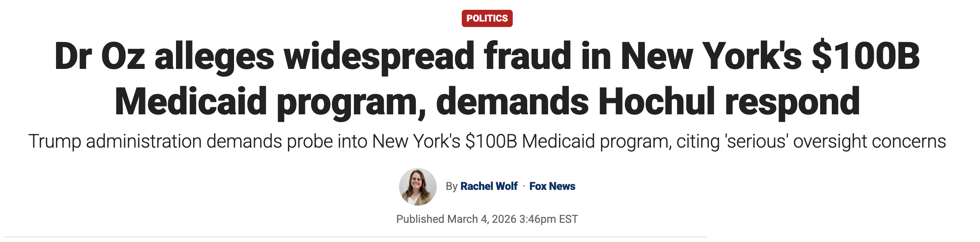Click "Medicaid program" in the bold headline

tap(270, 102)
